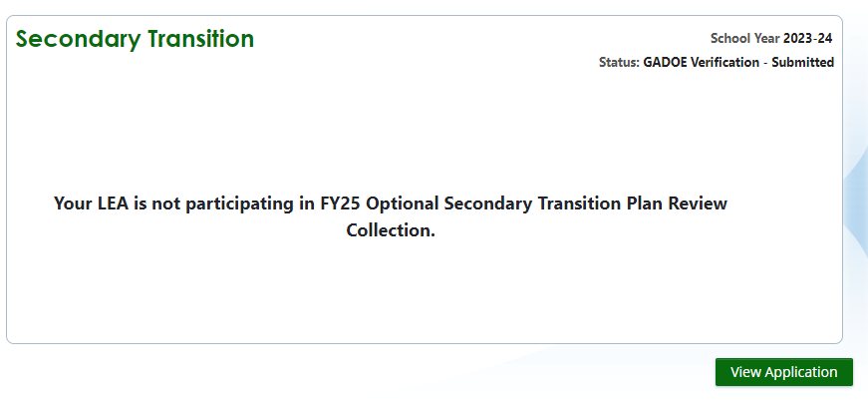Image resolution: width=868 pixels, height=400 pixels.
Task: Click the word Your in the message
Action: click(x=72, y=203)
